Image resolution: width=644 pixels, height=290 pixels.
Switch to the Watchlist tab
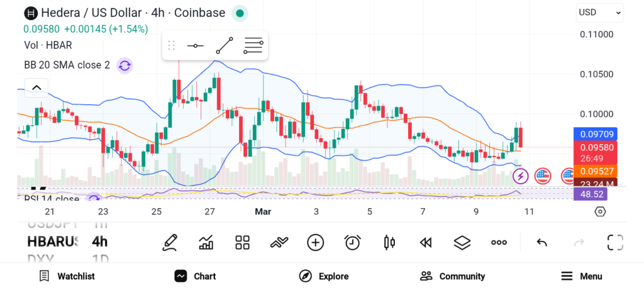pyautogui.click(x=67, y=276)
